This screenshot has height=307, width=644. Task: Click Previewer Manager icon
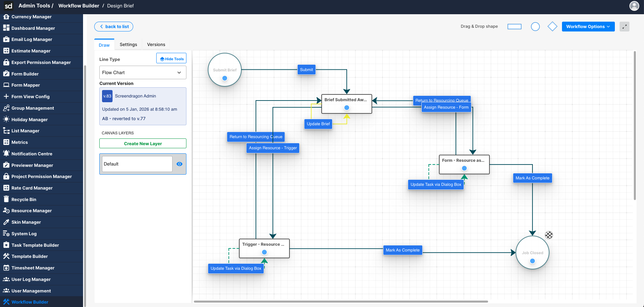click(6, 165)
